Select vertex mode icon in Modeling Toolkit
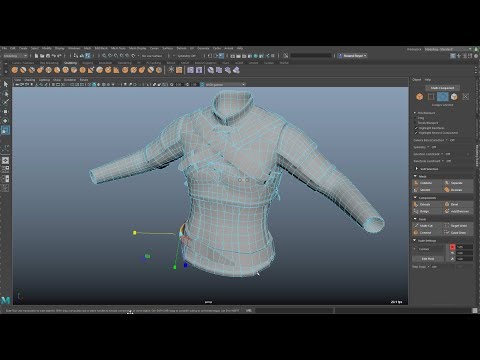Image resolution: width=480 pixels, height=360 pixels. pyautogui.click(x=431, y=97)
